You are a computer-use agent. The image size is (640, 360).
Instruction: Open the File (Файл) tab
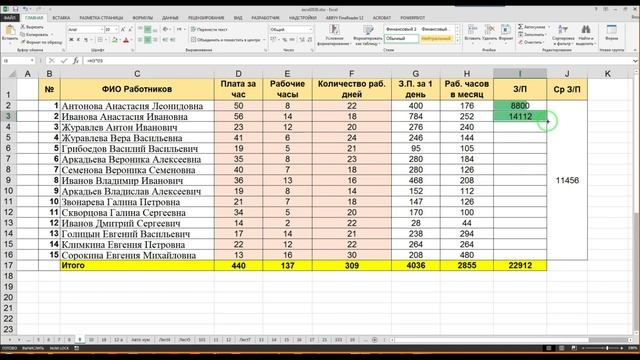point(9,18)
